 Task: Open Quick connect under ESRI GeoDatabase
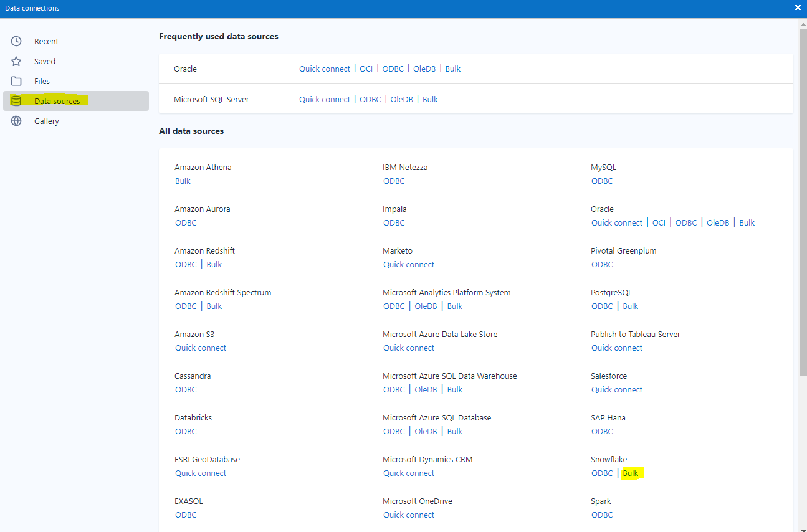point(201,473)
